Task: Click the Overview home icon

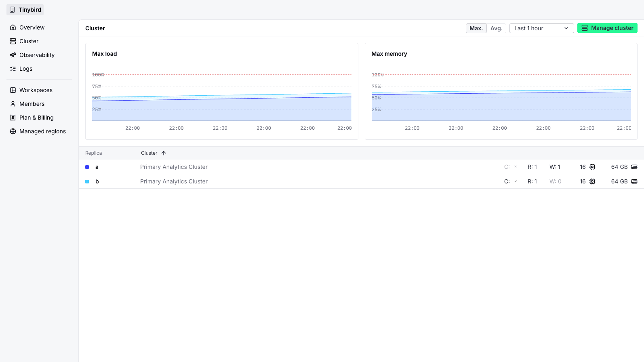Action: tap(13, 27)
